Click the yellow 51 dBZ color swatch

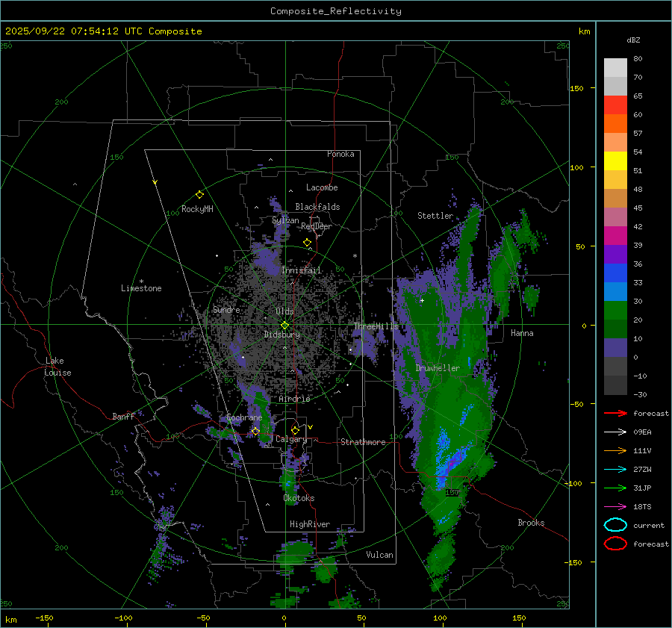615,161
